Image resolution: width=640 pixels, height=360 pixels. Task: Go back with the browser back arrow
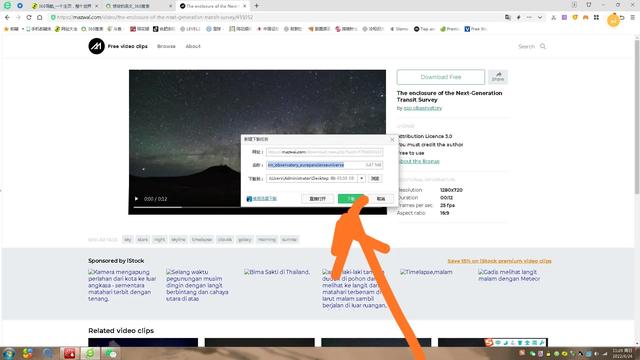(7, 18)
